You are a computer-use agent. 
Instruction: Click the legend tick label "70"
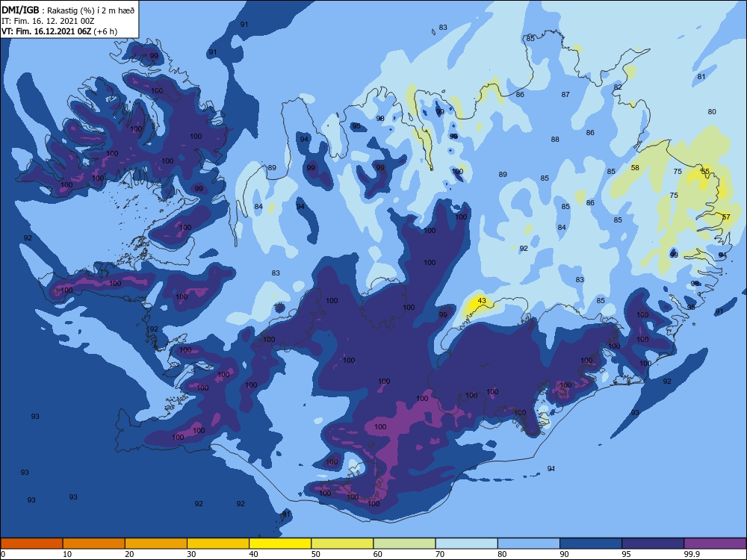tap(440, 554)
